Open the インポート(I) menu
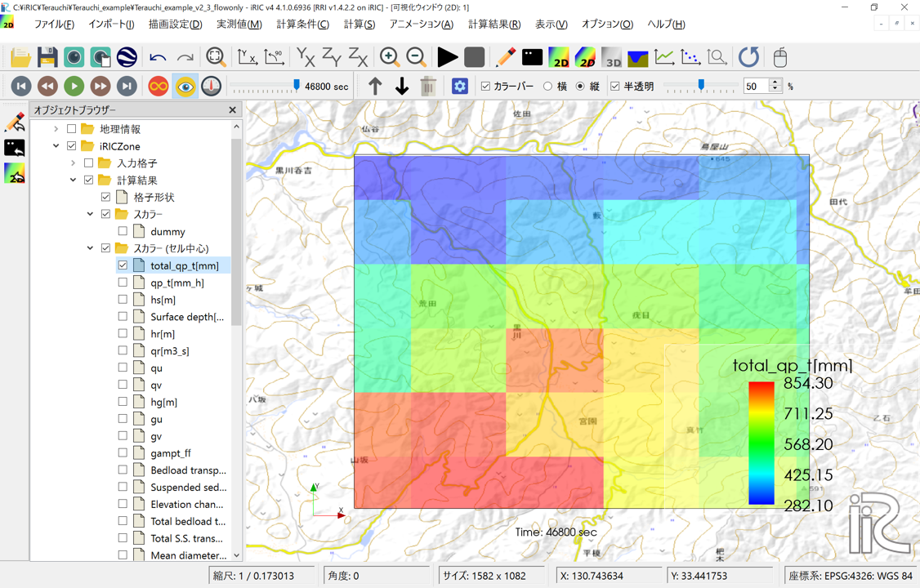Image resolution: width=920 pixels, height=588 pixels. tap(111, 24)
